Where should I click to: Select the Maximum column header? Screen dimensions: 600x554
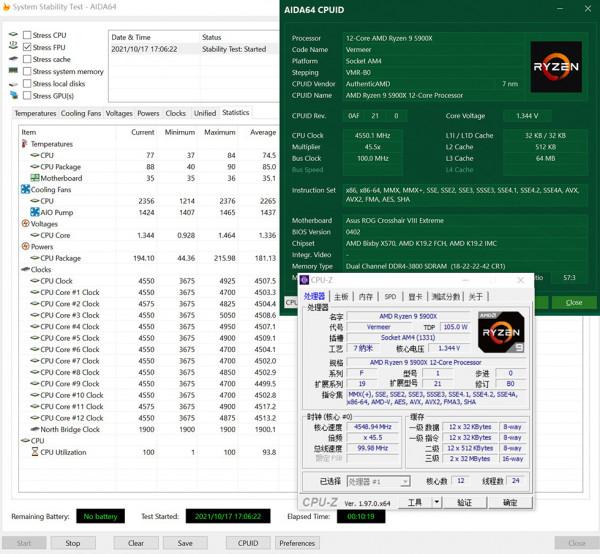pos(220,132)
